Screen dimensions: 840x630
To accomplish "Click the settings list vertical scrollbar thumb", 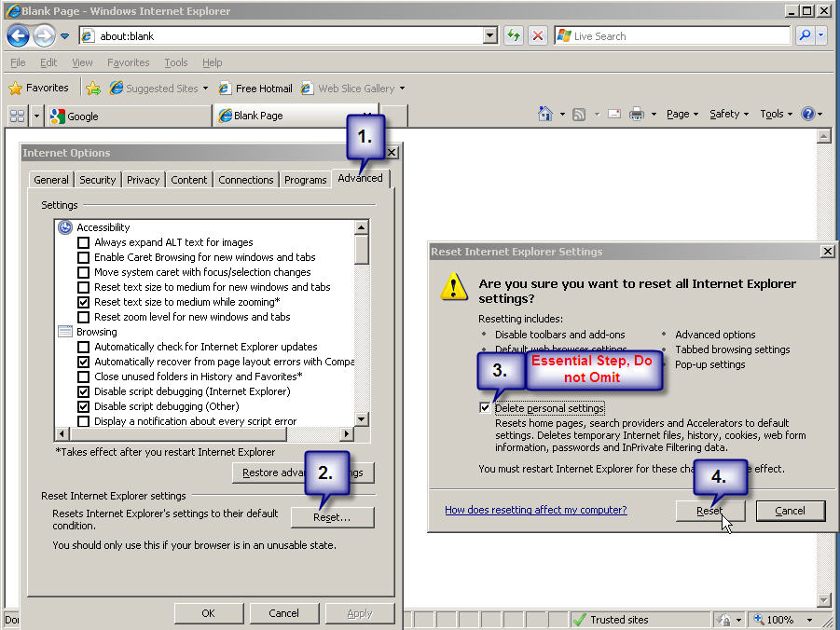I will [362, 250].
